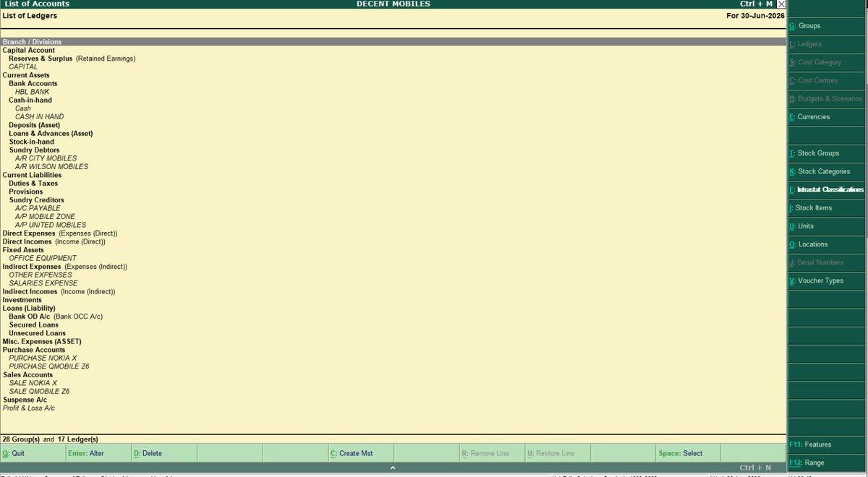Click Delete in the bottom bar
The height and width of the screenshot is (477, 868).
(x=164, y=453)
